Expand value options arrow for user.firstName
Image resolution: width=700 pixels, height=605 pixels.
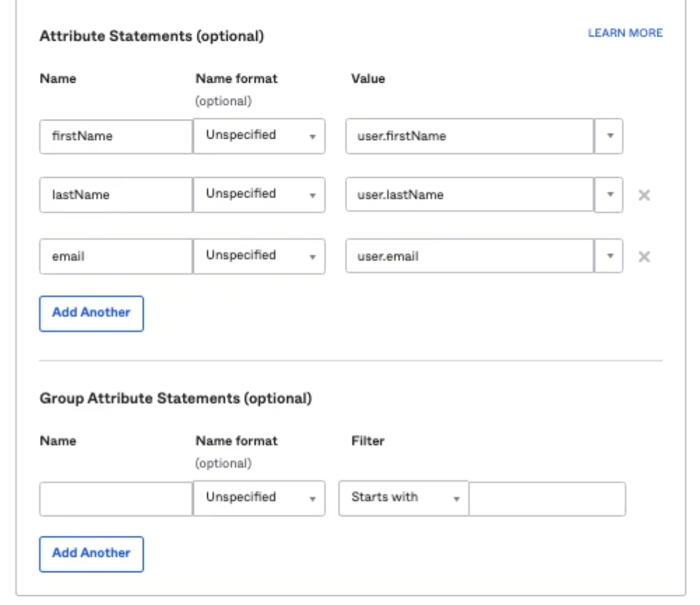click(609, 136)
